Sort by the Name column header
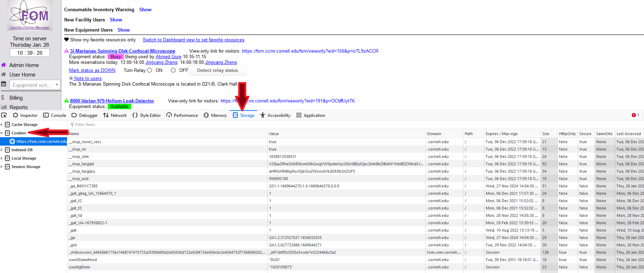The width and height of the screenshot is (644, 273). [x=167, y=134]
